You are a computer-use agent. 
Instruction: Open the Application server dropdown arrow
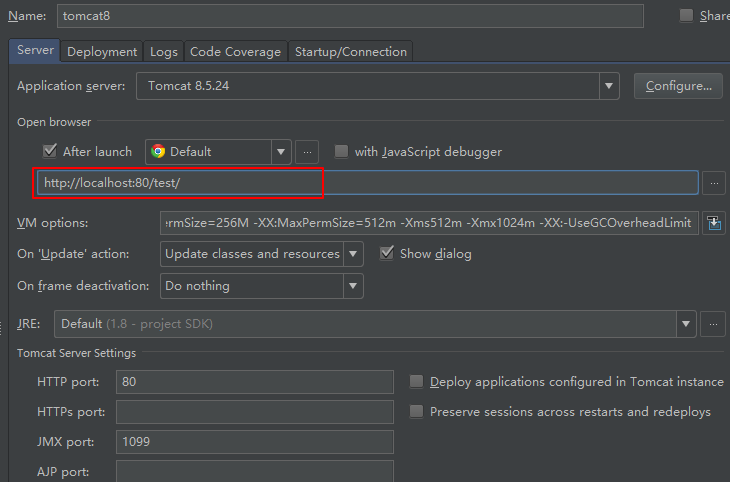(609, 86)
